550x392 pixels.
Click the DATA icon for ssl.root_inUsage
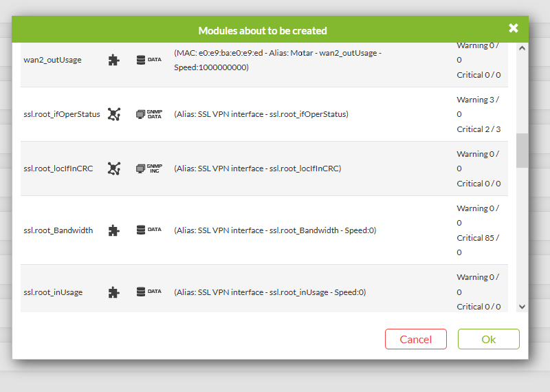[149, 292]
